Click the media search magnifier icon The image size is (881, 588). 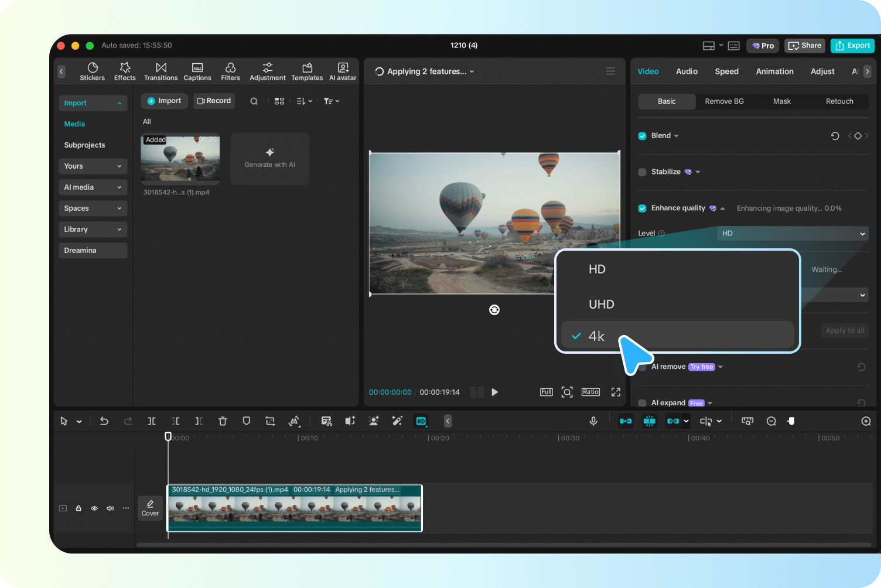point(254,101)
